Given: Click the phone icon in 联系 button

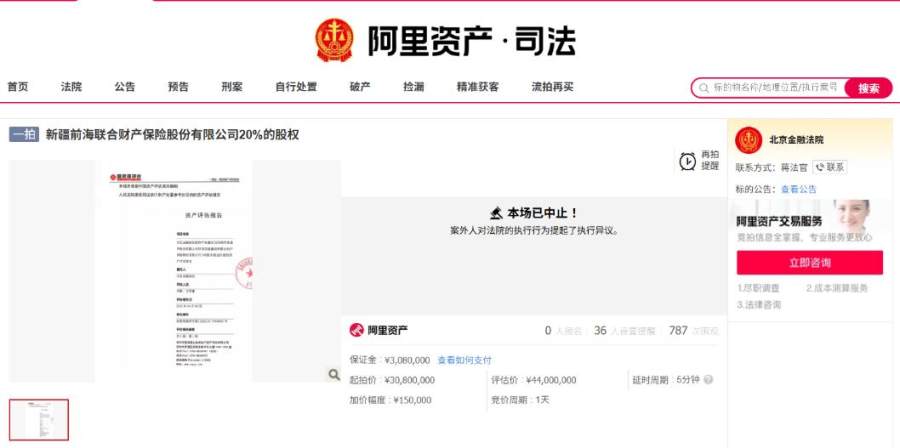Looking at the screenshot, I should (820, 167).
